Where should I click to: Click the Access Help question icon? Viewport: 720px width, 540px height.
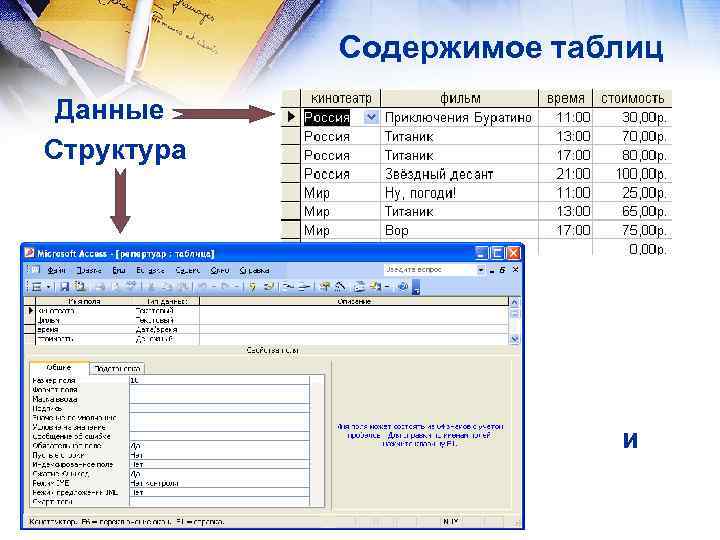click(403, 287)
